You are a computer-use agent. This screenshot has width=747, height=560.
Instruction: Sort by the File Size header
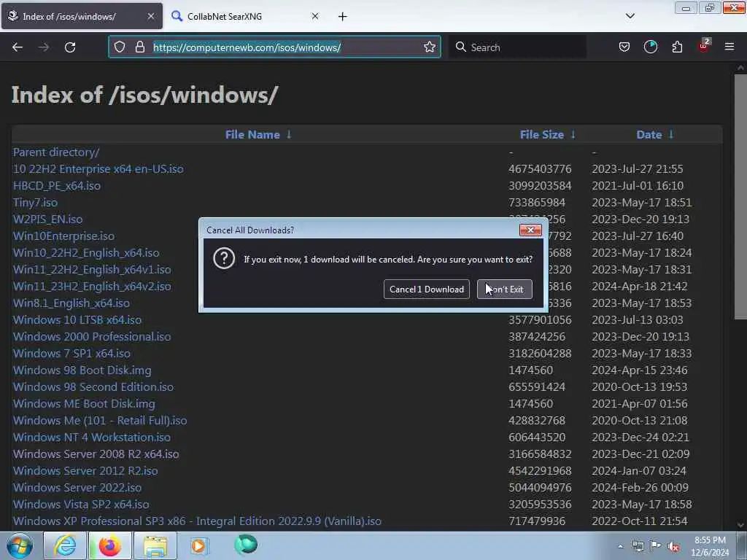coord(542,135)
